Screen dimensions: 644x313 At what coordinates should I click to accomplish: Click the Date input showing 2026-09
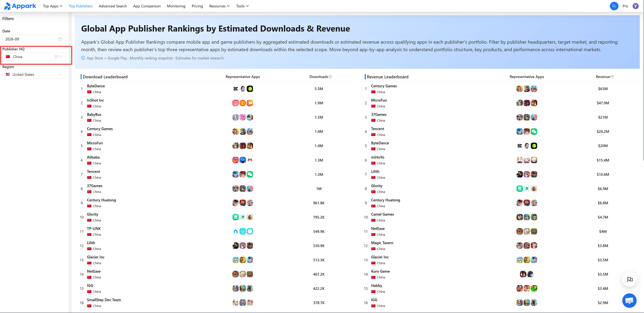pyautogui.click(x=34, y=39)
